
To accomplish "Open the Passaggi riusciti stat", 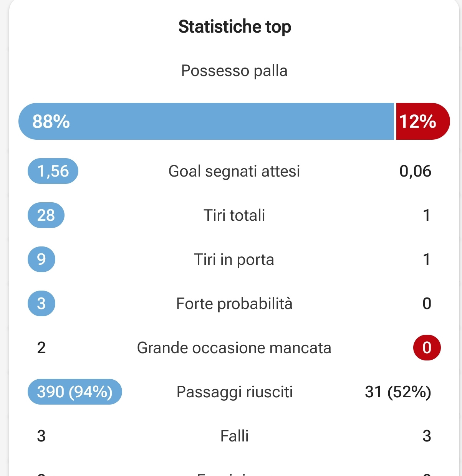I will coord(234,392).
